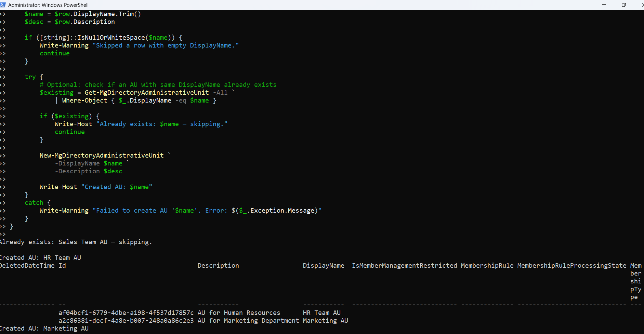Viewport: 644px width, 334px height.
Task: Click the 'catch' keyword in the script
Action: click(x=34, y=203)
